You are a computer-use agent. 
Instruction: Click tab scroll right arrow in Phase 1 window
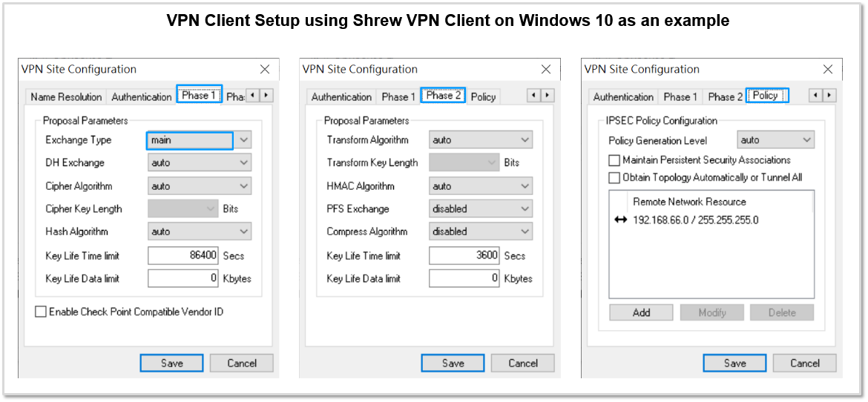[266, 95]
